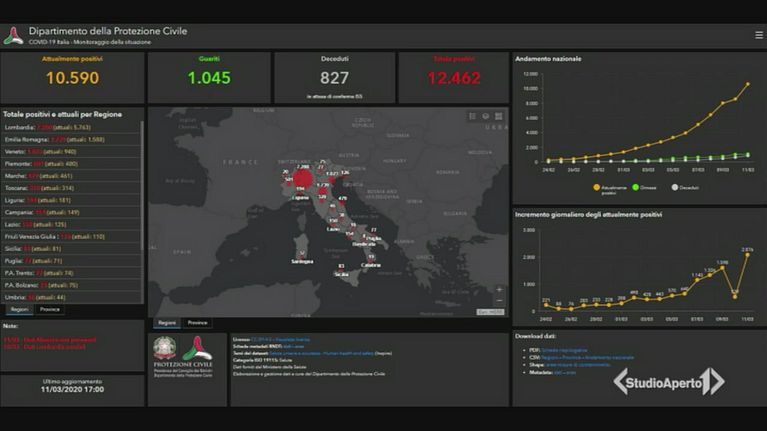Open the map legend icon
This screenshot has height=431, width=767.
tap(472, 117)
